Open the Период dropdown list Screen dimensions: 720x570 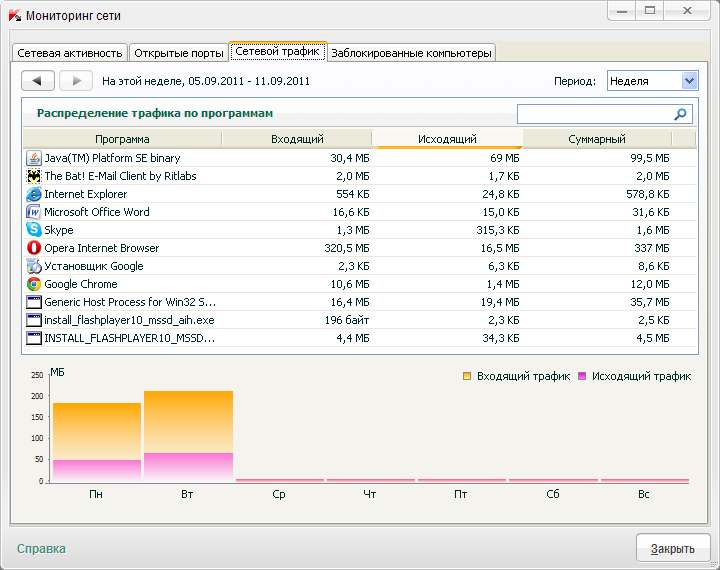pyautogui.click(x=688, y=81)
